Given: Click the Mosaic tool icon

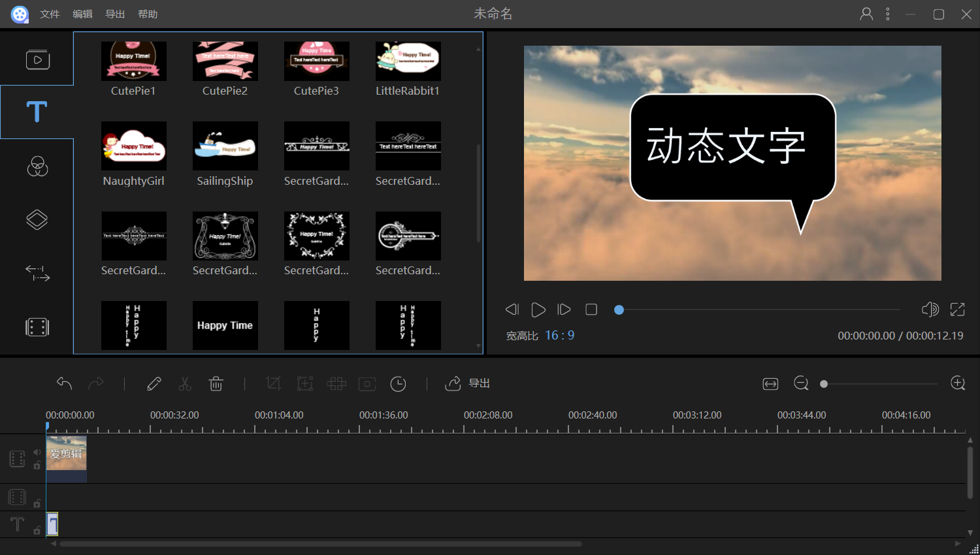Looking at the screenshot, I should pyautogui.click(x=336, y=383).
